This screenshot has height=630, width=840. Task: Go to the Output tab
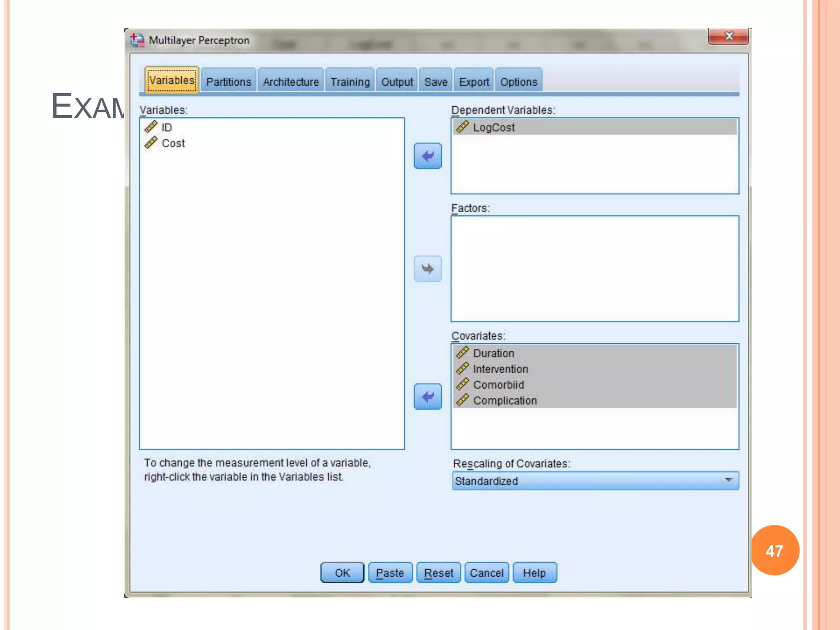[x=397, y=82]
